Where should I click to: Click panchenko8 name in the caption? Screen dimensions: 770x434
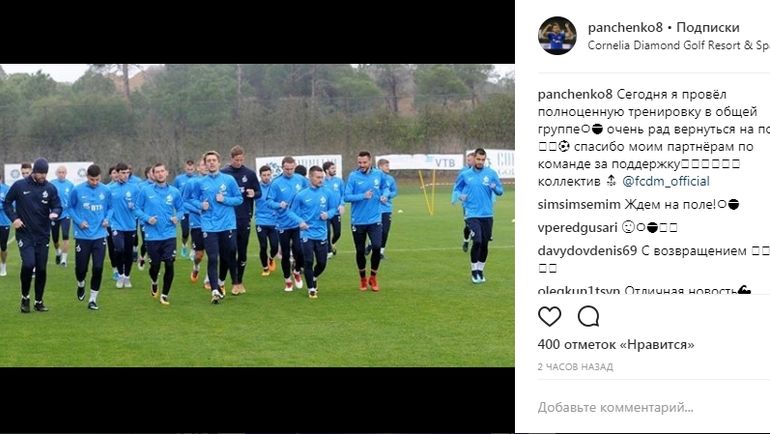tap(575, 94)
